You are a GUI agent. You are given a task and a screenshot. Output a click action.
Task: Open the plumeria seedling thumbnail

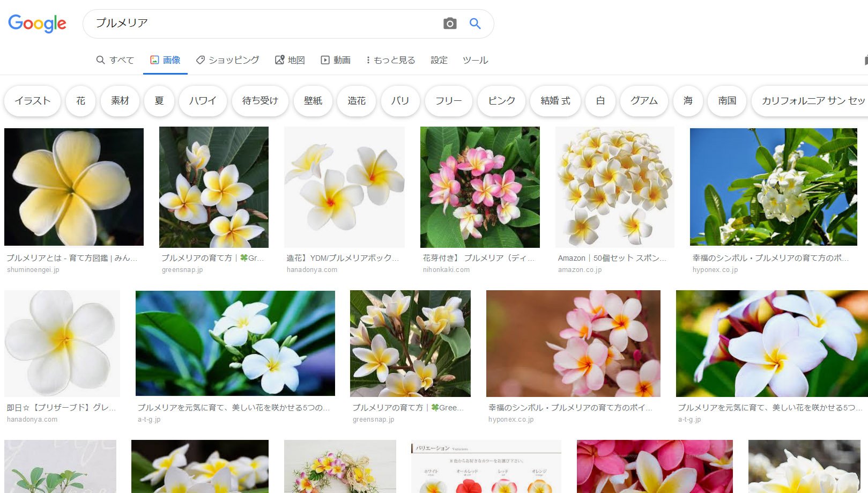[60, 467]
